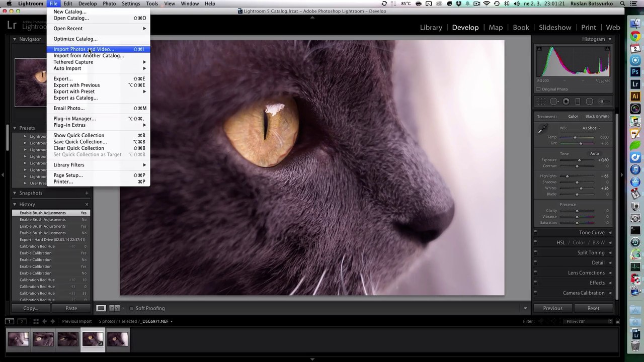Select the Spot Removal tool

coord(554,102)
